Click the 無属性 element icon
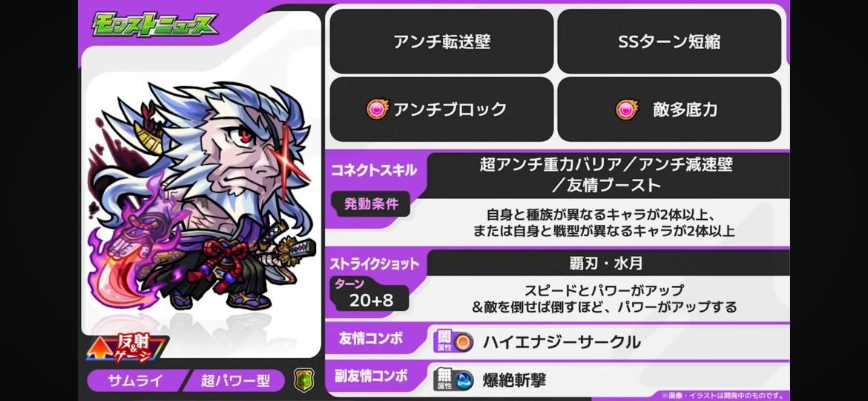Viewport: 868px width, 401px height. (444, 379)
